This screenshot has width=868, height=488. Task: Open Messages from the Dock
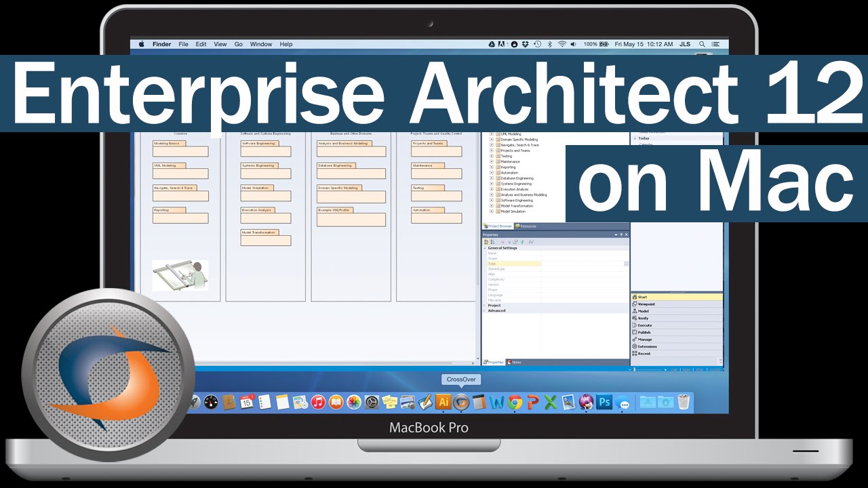tap(623, 403)
